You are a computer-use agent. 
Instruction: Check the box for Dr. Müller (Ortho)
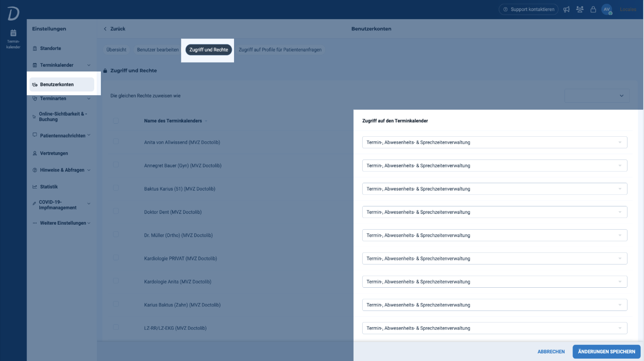[x=116, y=234]
